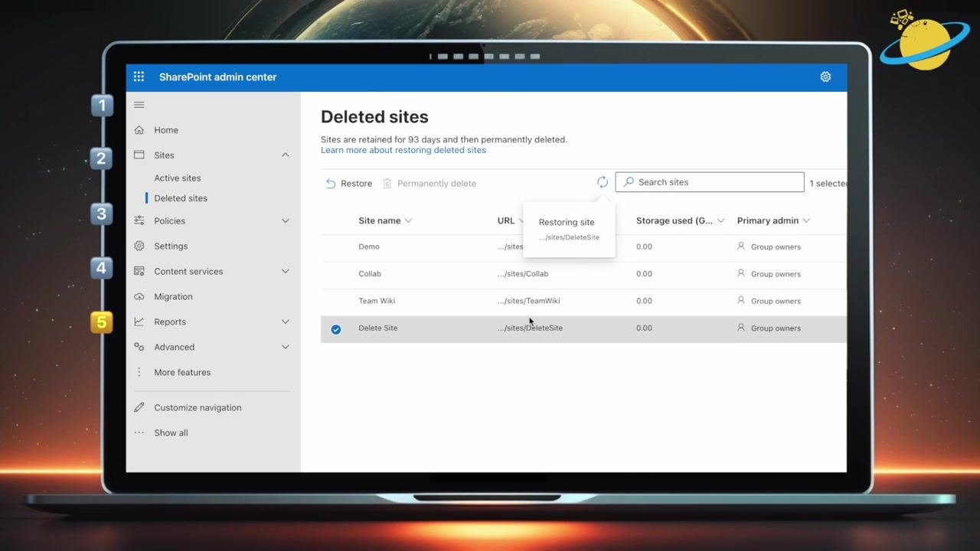This screenshot has width=980, height=551.
Task: Open More features
Action: coord(182,373)
